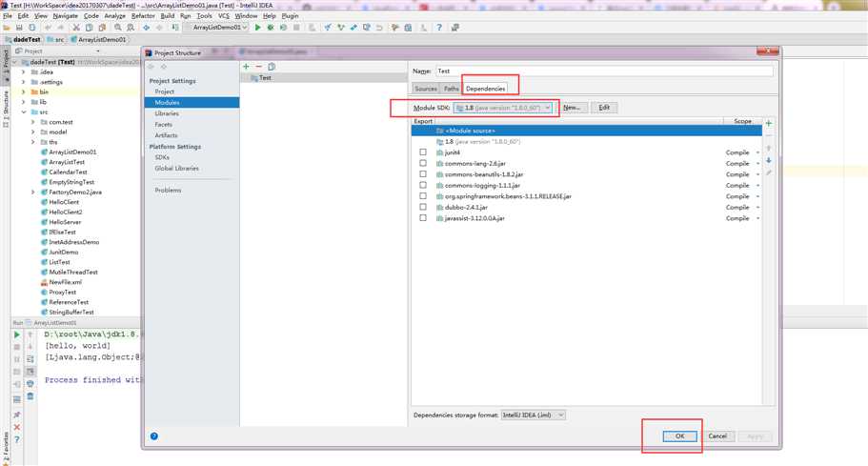Collapse the src folder in project tree

(x=24, y=112)
